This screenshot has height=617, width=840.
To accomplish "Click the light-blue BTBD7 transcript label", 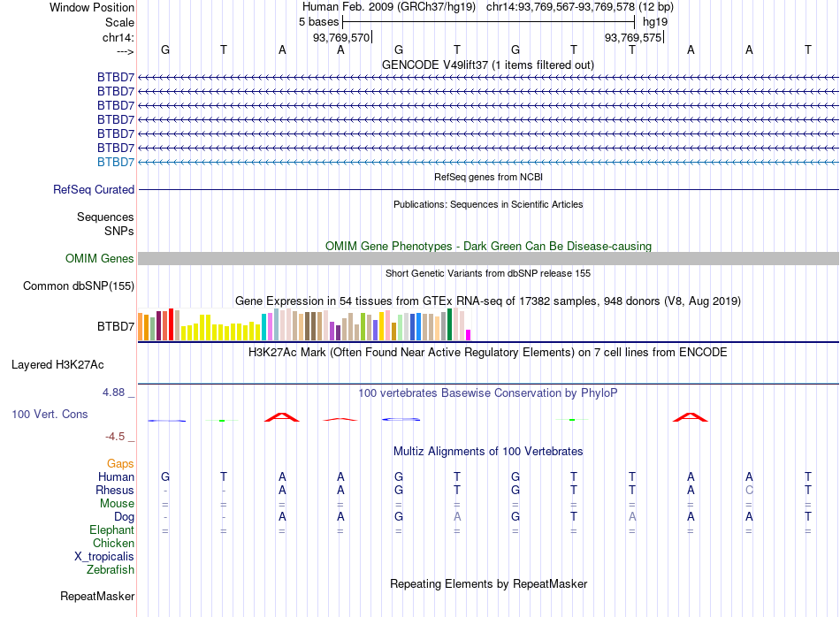I will pyautogui.click(x=116, y=162).
